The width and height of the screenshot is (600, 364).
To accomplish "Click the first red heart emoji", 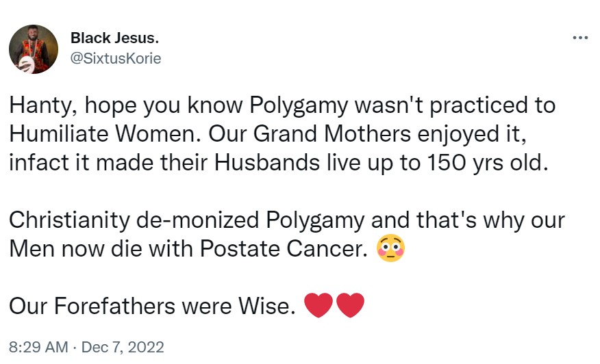I will coord(317,307).
